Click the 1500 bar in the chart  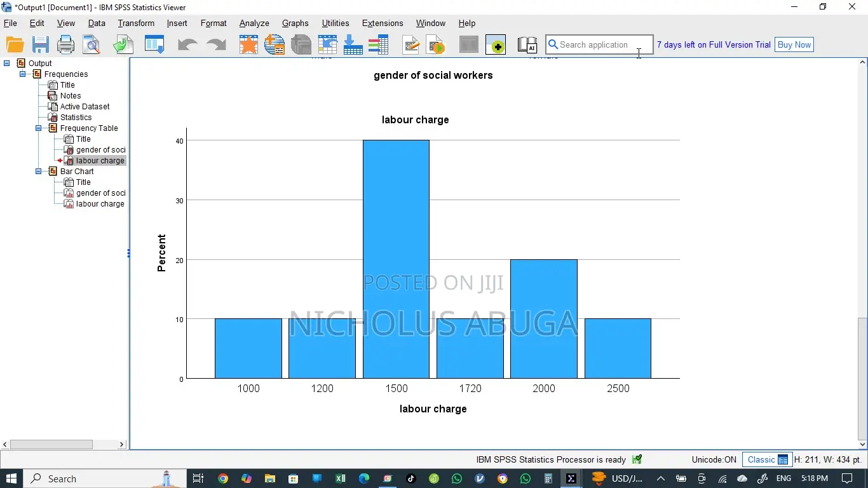coord(396,259)
